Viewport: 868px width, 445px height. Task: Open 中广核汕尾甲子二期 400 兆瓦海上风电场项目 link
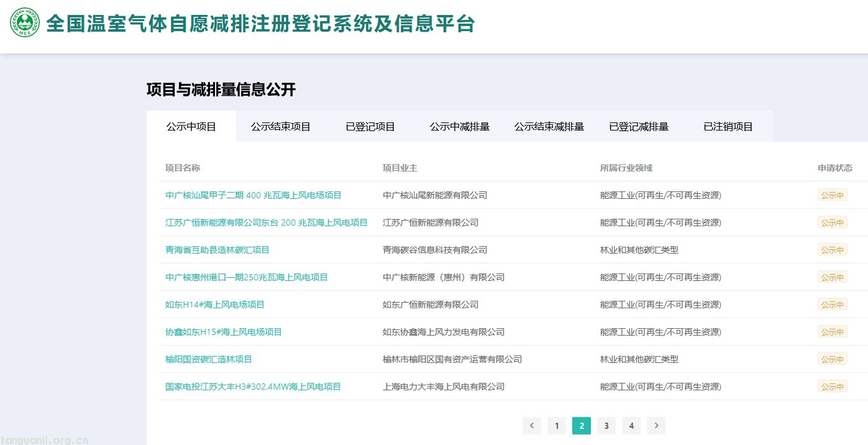254,195
